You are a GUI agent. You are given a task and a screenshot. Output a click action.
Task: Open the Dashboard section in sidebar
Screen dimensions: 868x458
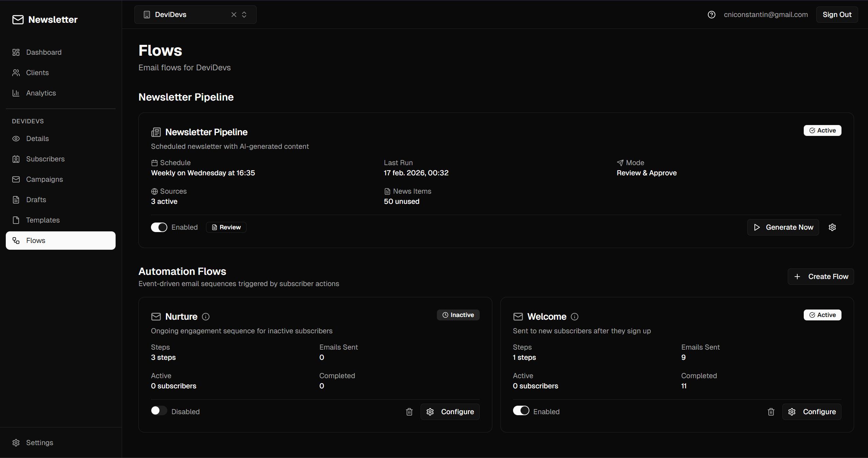tap(17, 52)
